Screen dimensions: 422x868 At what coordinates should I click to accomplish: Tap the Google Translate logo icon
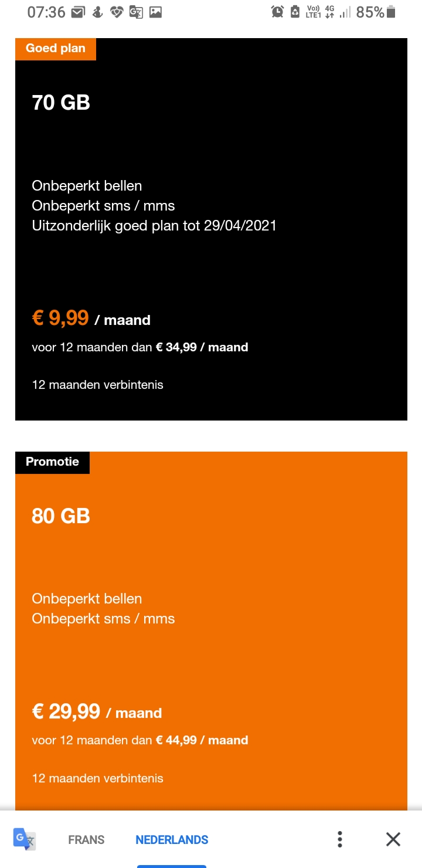[25, 839]
